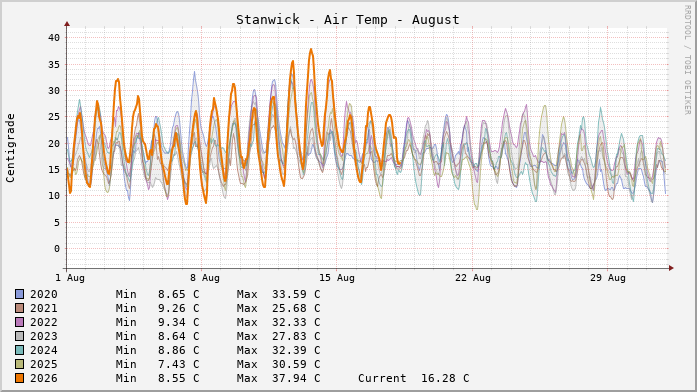Click the y-axis value 40
This screenshot has height=392, width=697.
pyautogui.click(x=54, y=38)
